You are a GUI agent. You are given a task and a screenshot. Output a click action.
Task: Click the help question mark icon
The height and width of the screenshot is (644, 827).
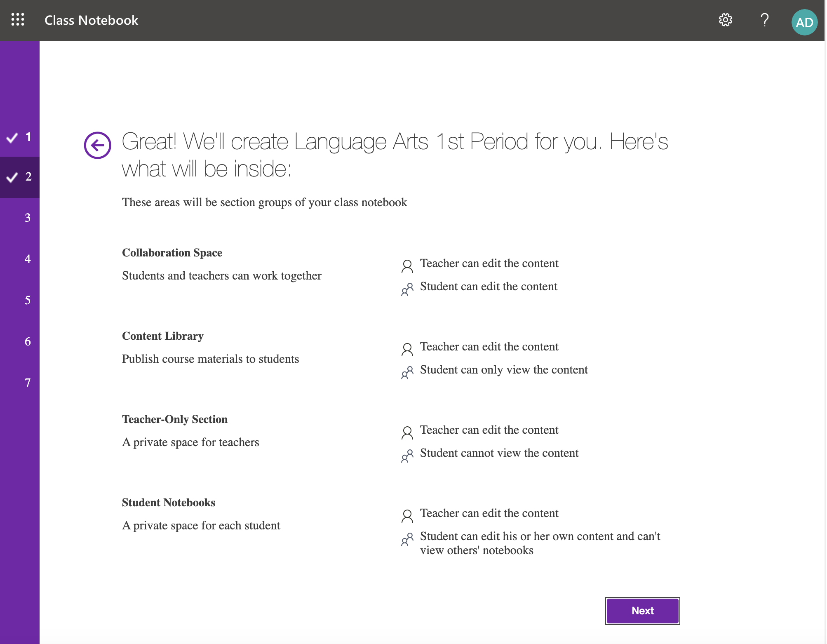(x=764, y=20)
